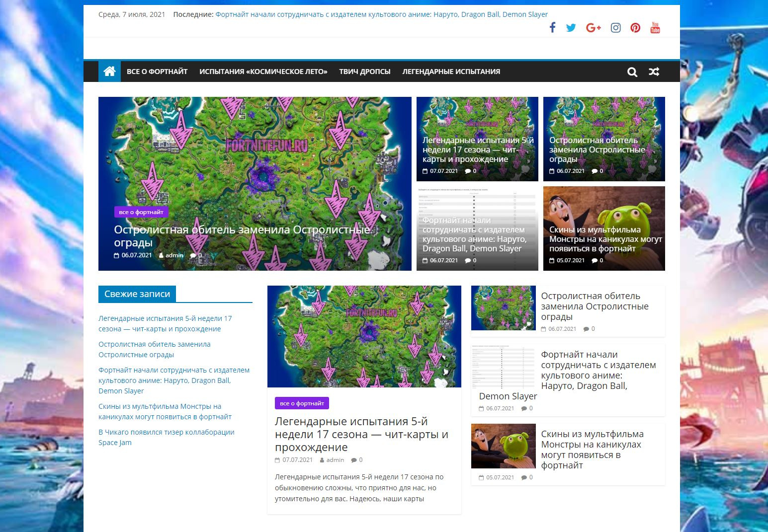Open the search magnifier in navbar
The width and height of the screenshot is (768, 532).
(632, 72)
